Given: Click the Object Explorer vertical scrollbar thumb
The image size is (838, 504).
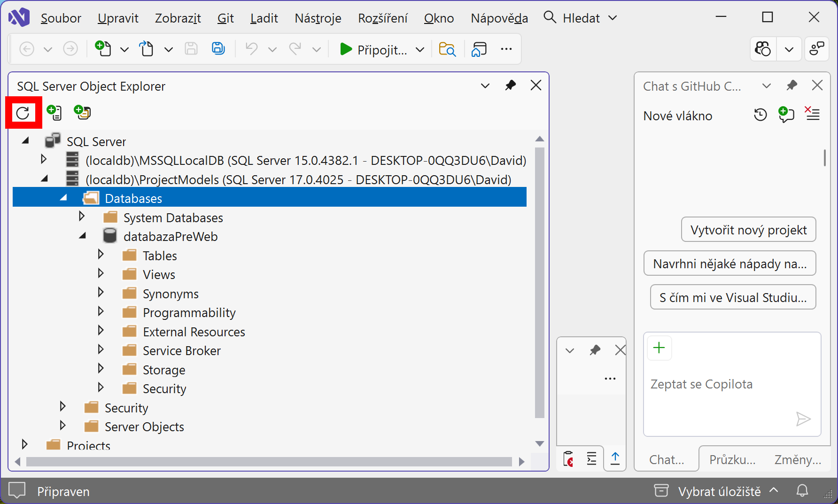Looking at the screenshot, I should (540, 282).
